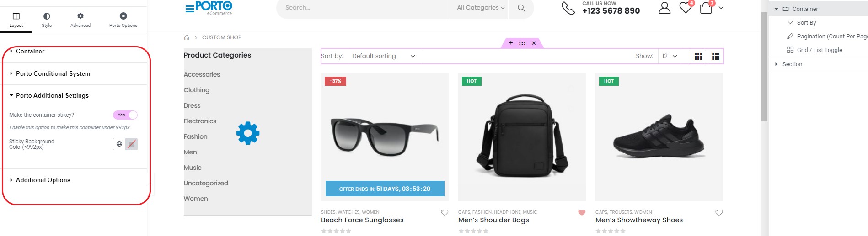Open the Default sorting dropdown
This screenshot has width=868, height=236.
point(384,56)
